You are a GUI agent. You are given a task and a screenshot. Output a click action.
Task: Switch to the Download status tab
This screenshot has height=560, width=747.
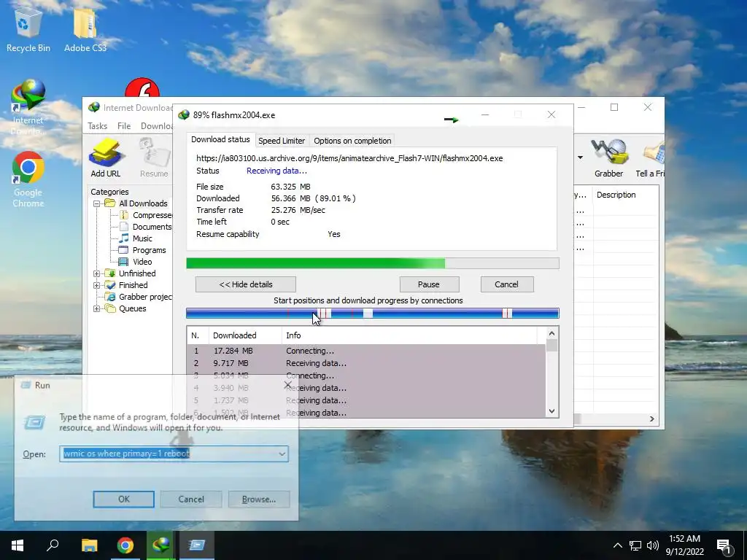pyautogui.click(x=220, y=139)
